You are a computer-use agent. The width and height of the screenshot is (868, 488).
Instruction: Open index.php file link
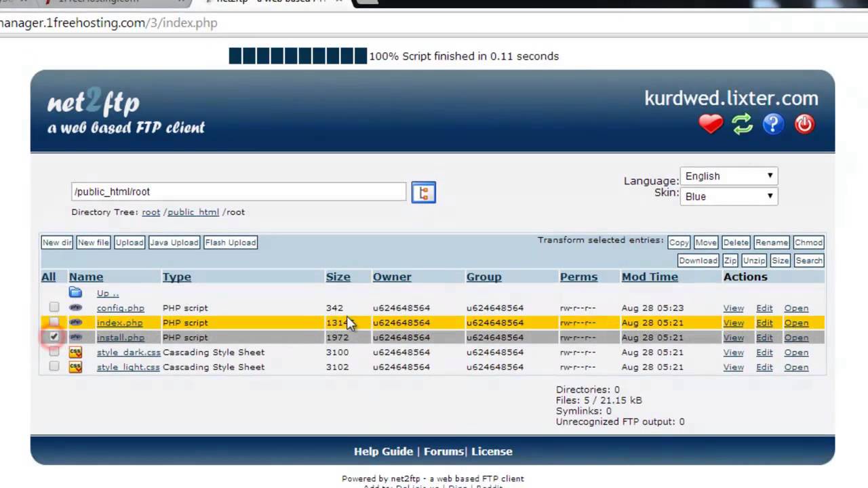point(120,323)
